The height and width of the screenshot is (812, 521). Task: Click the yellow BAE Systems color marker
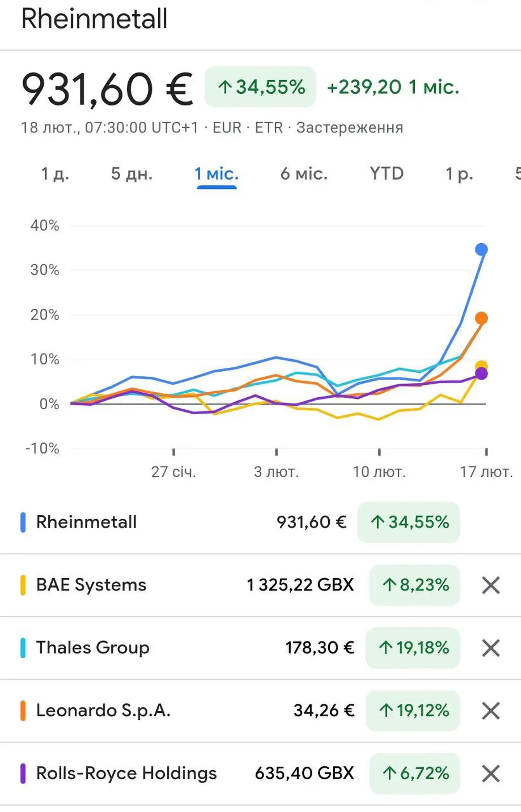coord(23,585)
